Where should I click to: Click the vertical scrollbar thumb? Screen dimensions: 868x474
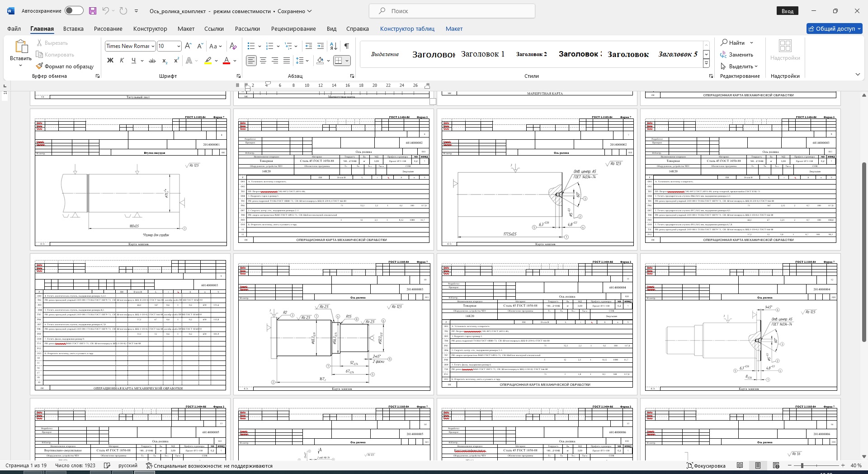(x=864, y=251)
